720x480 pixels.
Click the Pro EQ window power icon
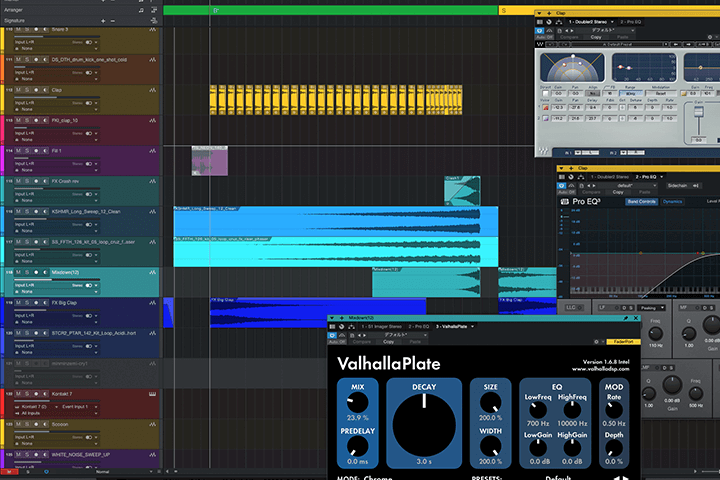(x=561, y=186)
